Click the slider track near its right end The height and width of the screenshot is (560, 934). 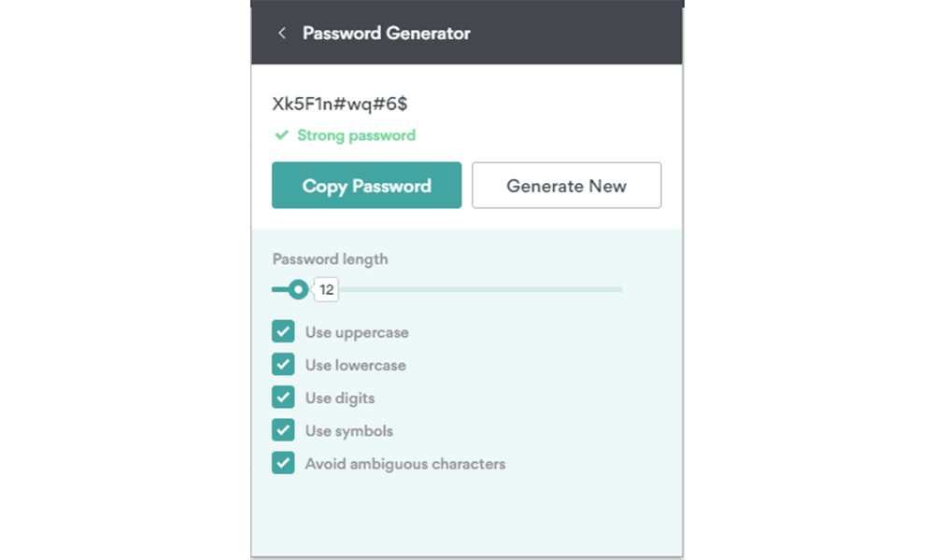pos(614,290)
